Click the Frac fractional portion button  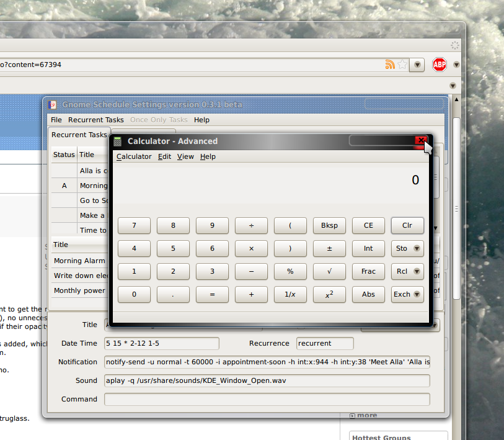pyautogui.click(x=368, y=271)
